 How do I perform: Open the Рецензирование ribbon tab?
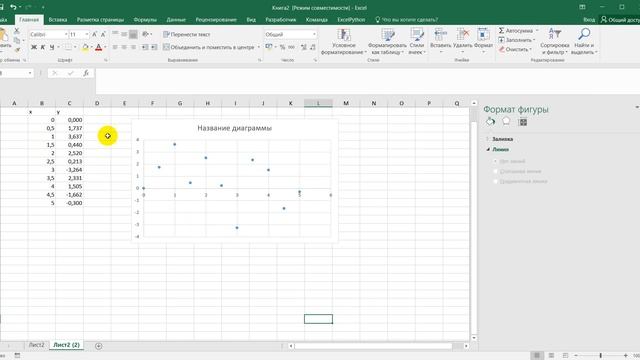[216, 20]
